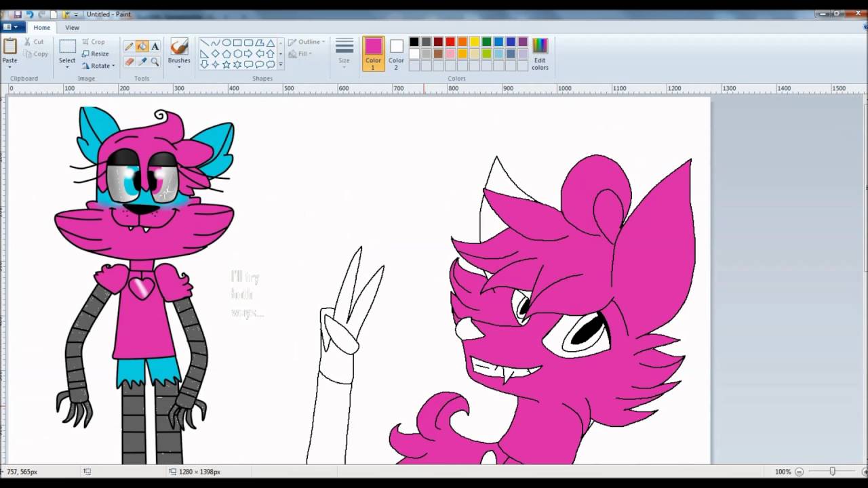Open the Select dropdown arrow
Screen dimensions: 868x488
67,66
